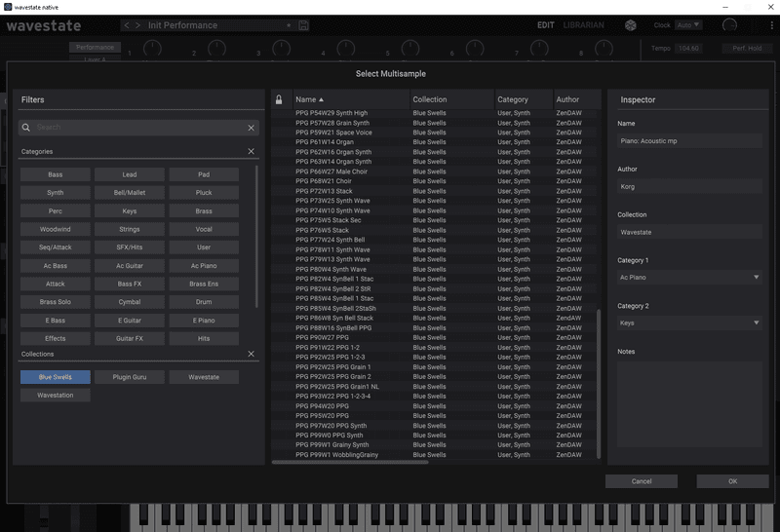Enable the Strings category filter

(x=130, y=230)
